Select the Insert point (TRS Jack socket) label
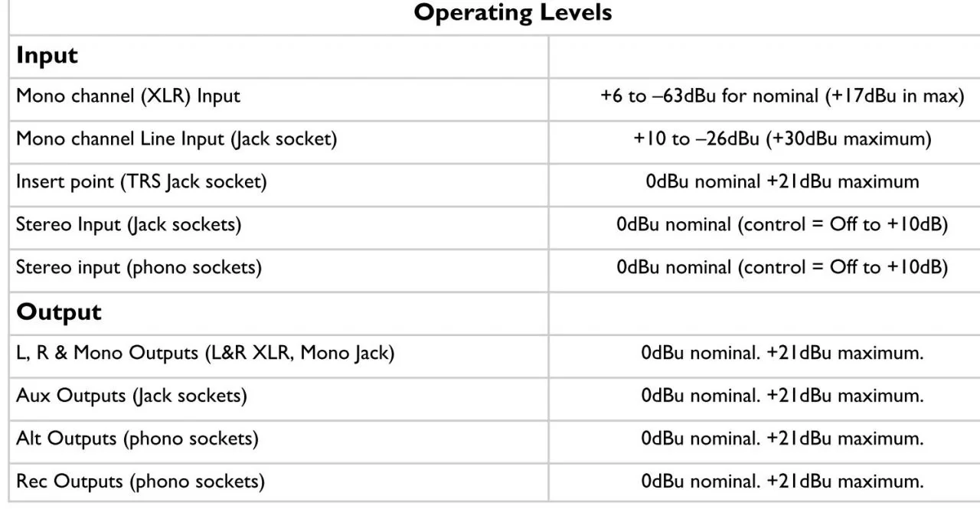The height and width of the screenshot is (509, 980). 142,182
